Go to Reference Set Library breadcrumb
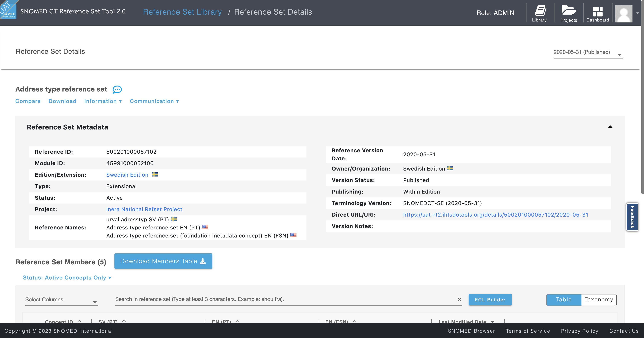The width and height of the screenshot is (644, 338). coord(182,12)
